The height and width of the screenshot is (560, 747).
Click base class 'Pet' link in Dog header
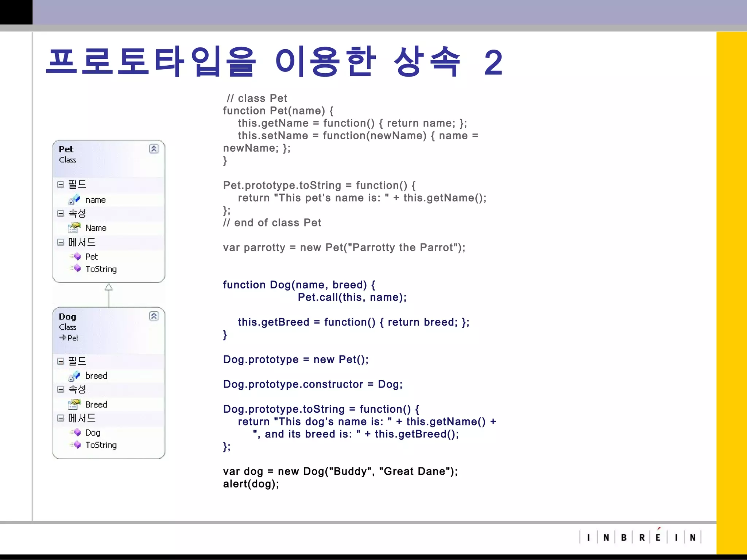click(73, 338)
